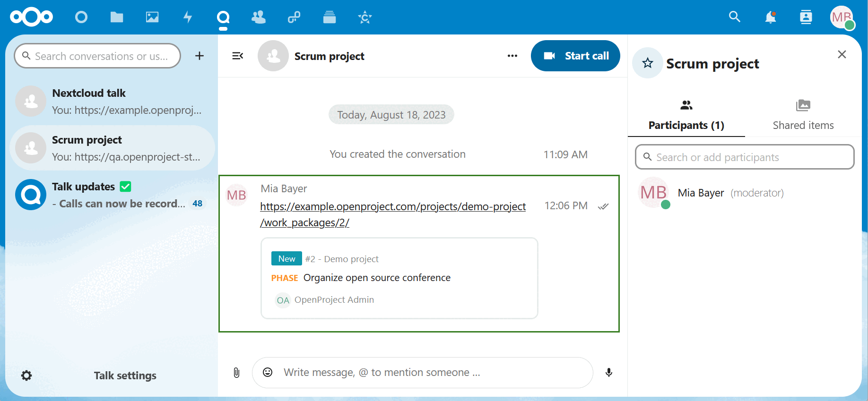The height and width of the screenshot is (401, 868).
Task: Open the Photos app icon
Action: click(152, 17)
